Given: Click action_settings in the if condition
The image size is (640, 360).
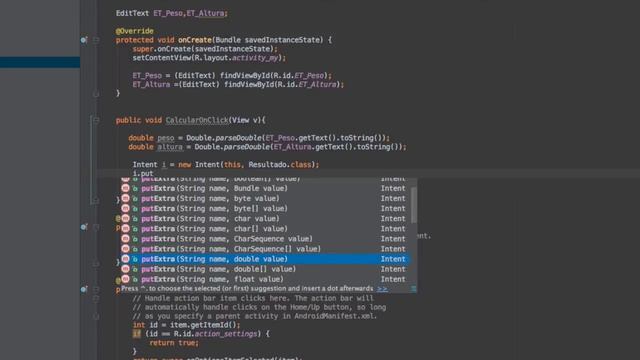Looking at the screenshot, I should pyautogui.click(x=226, y=334).
